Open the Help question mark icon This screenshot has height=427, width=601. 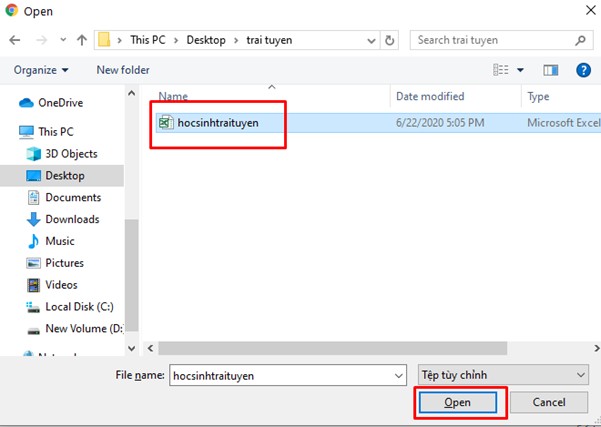pyautogui.click(x=583, y=70)
